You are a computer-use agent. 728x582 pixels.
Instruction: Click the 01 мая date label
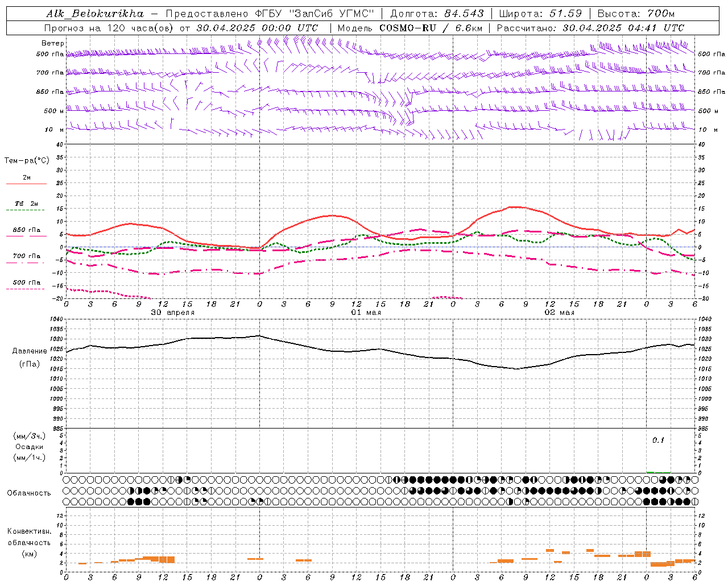click(x=366, y=313)
